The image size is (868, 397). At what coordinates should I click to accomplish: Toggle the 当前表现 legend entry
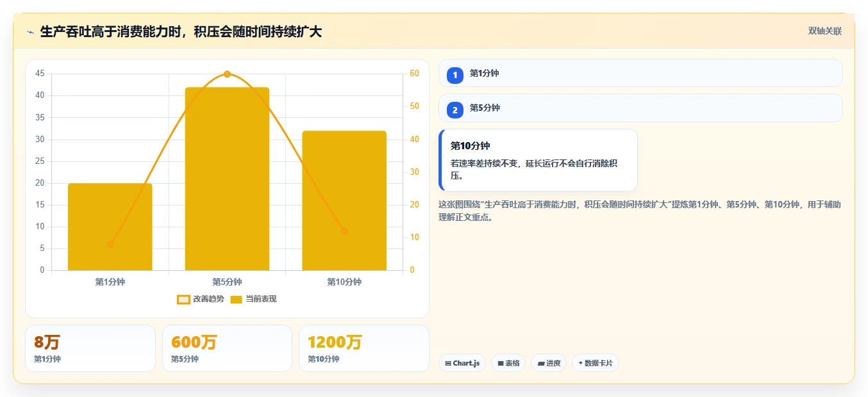click(x=253, y=299)
